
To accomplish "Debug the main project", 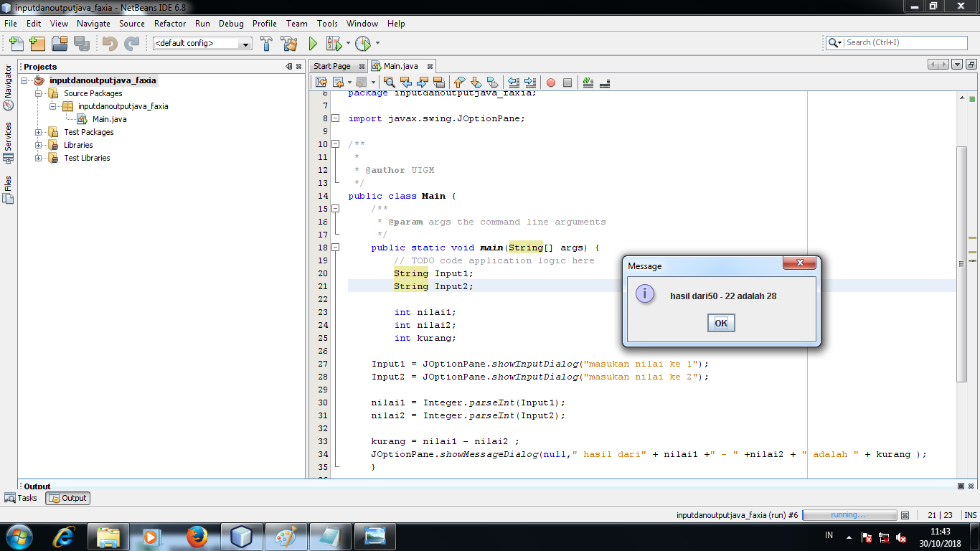I will tap(335, 43).
